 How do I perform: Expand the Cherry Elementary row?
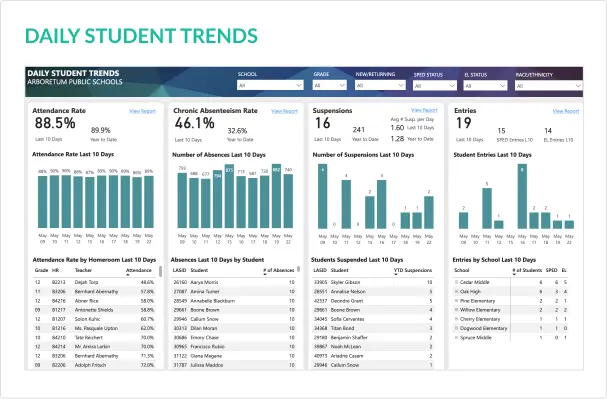coord(456,319)
